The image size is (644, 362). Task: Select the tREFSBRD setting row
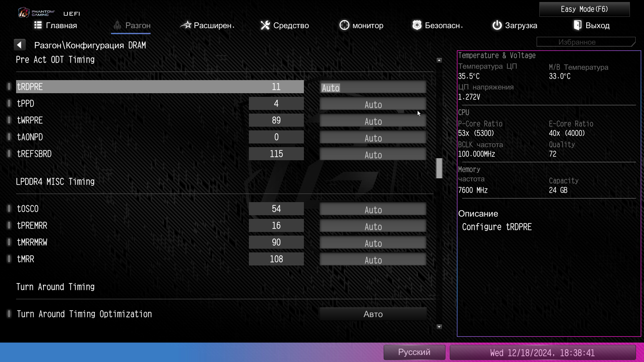pos(34,154)
